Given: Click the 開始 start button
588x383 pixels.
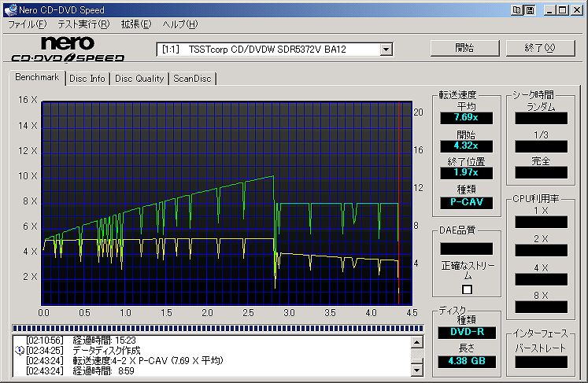Looking at the screenshot, I should tap(464, 48).
